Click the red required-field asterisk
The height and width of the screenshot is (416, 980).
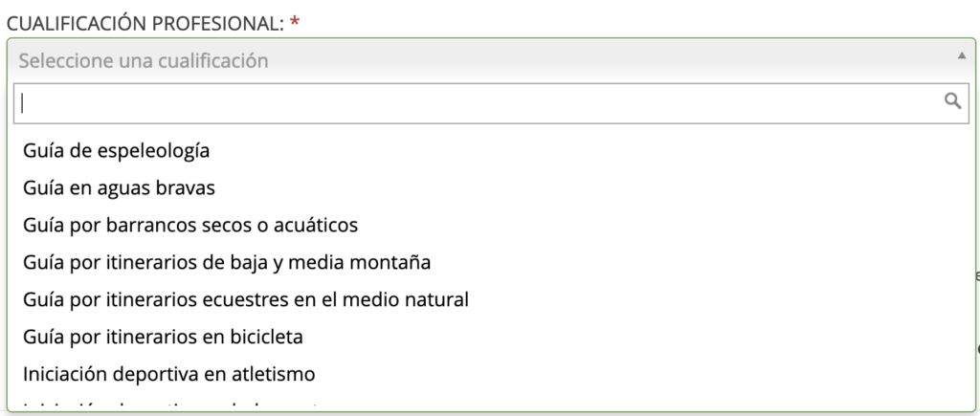coord(295,20)
